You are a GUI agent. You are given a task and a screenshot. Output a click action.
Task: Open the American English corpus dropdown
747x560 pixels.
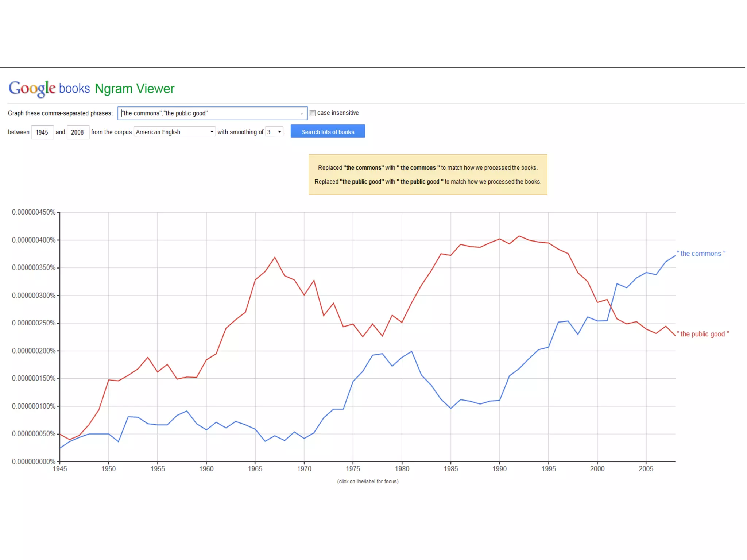[x=174, y=132]
